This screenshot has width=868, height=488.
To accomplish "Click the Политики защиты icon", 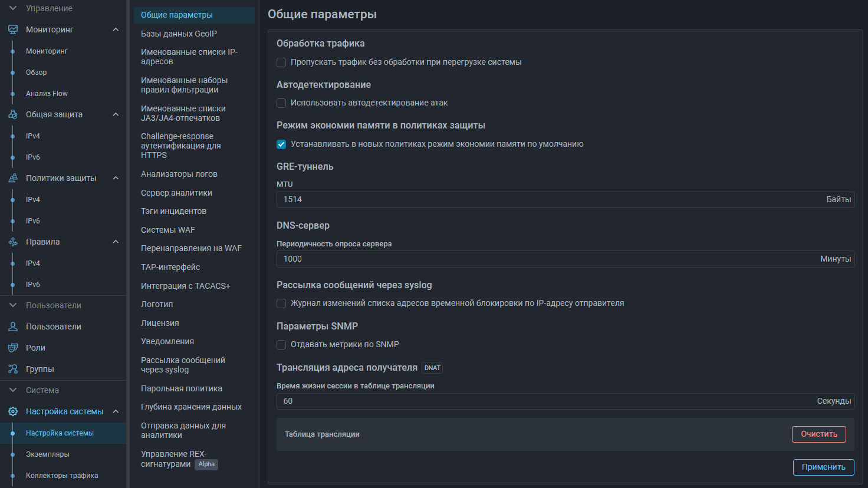I will 13,178.
